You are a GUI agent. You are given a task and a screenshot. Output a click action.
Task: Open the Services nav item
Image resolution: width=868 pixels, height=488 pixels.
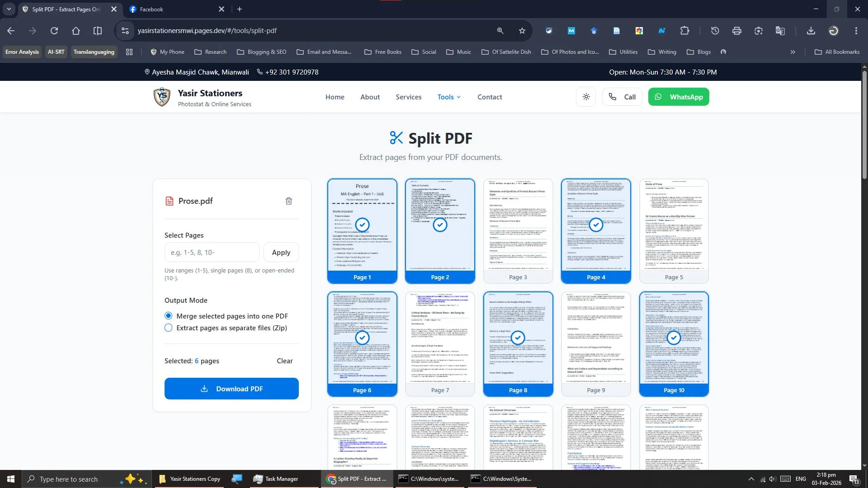[408, 97]
